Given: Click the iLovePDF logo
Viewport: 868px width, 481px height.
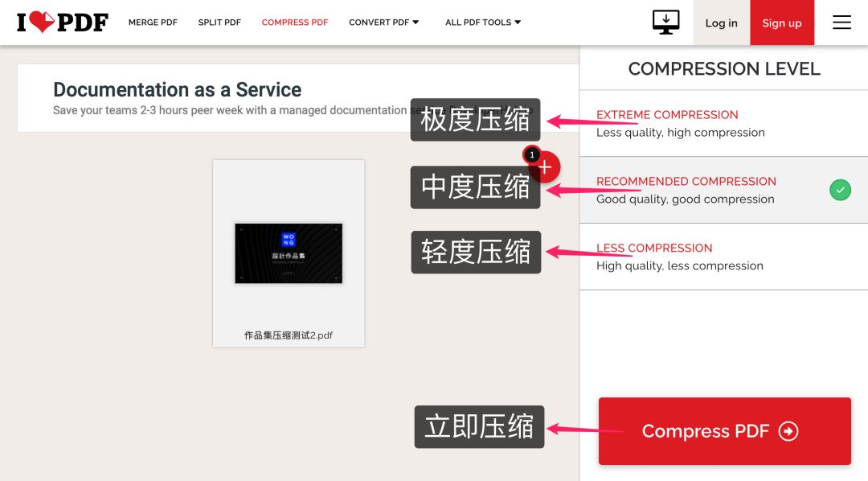Looking at the screenshot, I should pyautogui.click(x=63, y=23).
